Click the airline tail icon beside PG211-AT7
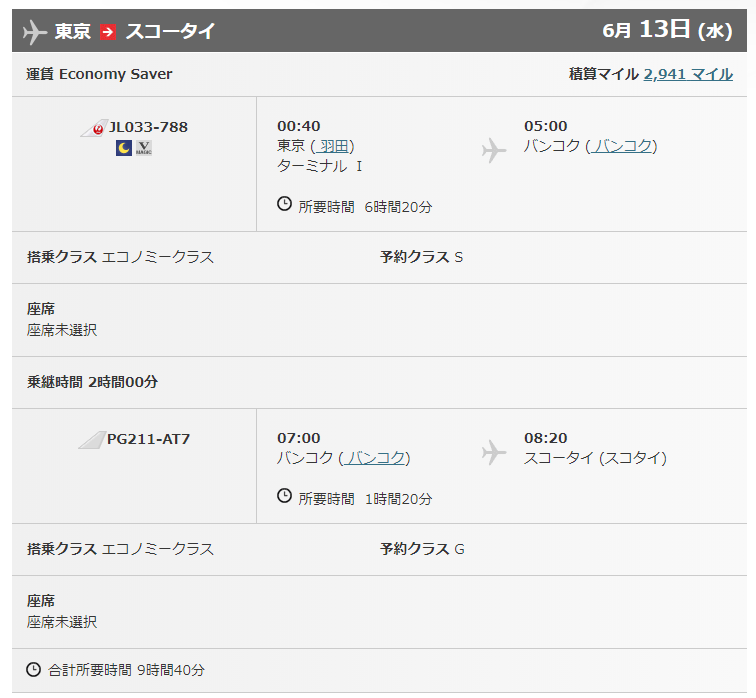 (92, 440)
